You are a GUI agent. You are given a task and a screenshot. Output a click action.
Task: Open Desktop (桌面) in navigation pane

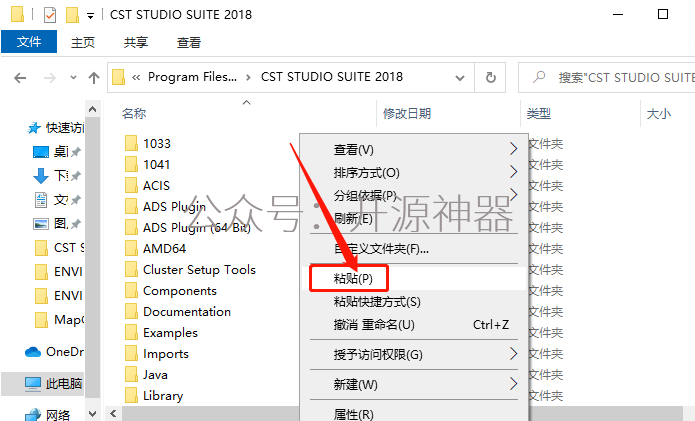coord(57,152)
